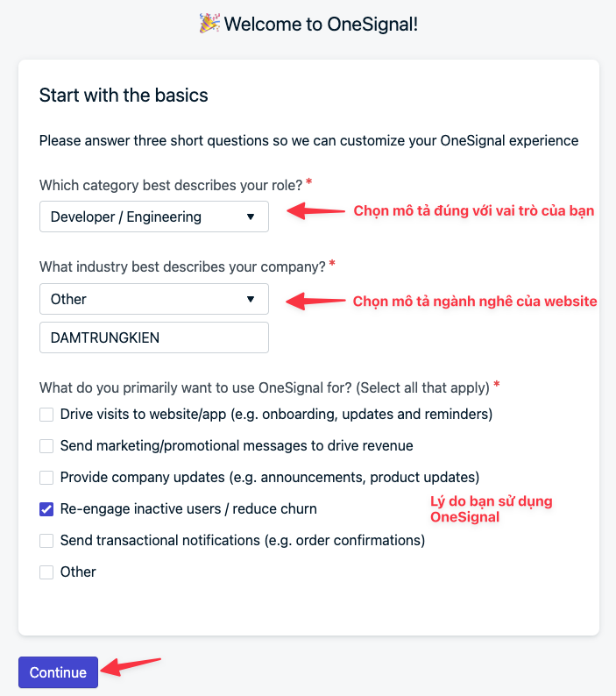Image resolution: width=616 pixels, height=696 pixels.
Task: Check Provide company updates option
Action: (46, 478)
